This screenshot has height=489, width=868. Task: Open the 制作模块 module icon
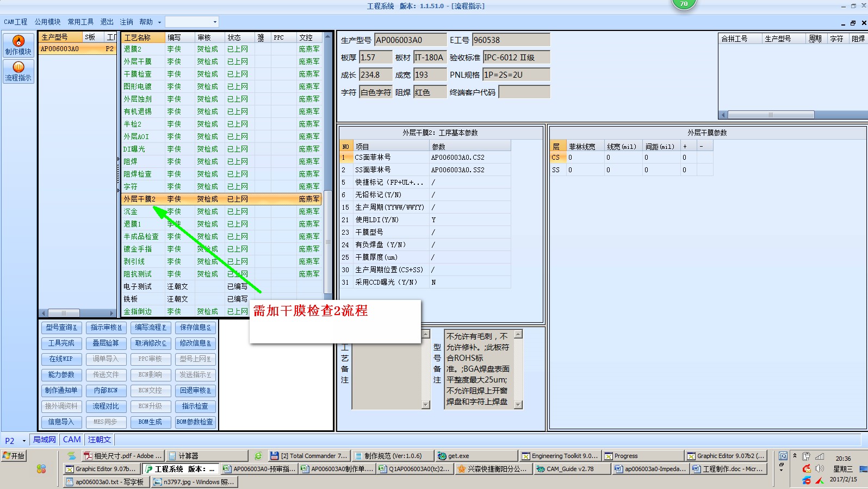tap(18, 45)
